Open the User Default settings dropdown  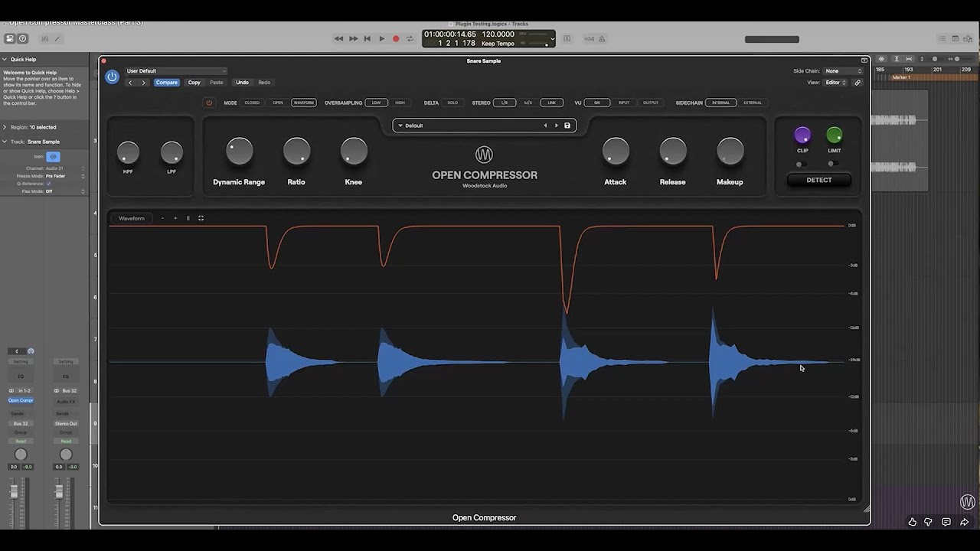pos(176,71)
